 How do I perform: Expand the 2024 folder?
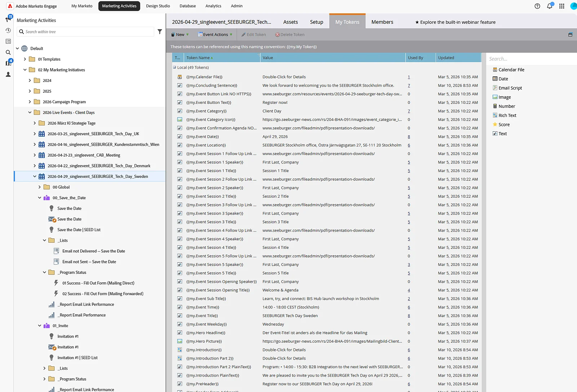[30, 80]
